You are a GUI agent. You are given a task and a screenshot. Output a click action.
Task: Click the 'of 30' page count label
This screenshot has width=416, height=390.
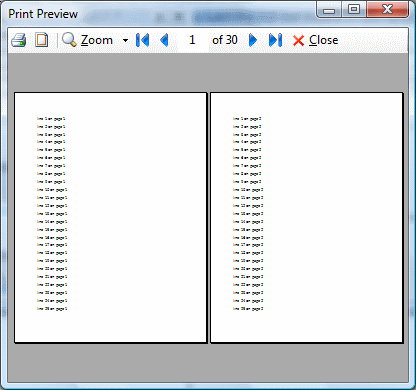pos(225,40)
